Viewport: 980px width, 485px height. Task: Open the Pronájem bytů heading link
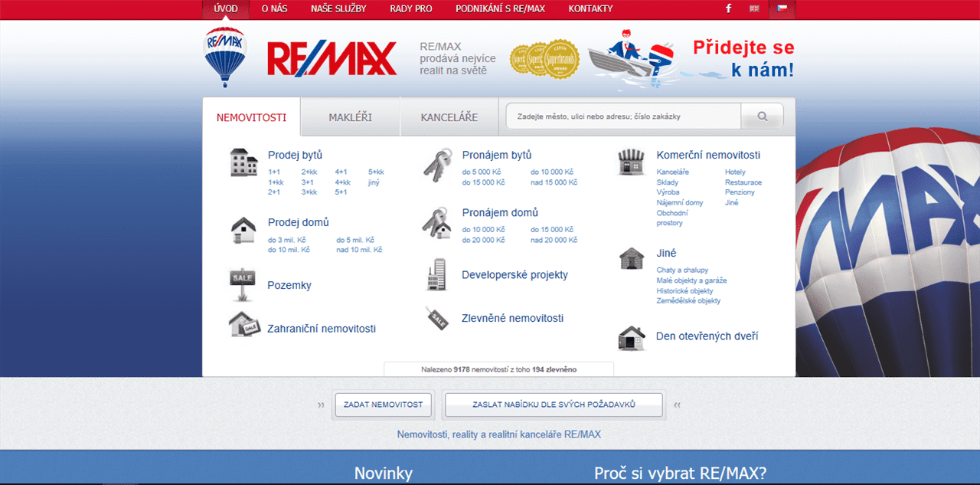click(497, 155)
